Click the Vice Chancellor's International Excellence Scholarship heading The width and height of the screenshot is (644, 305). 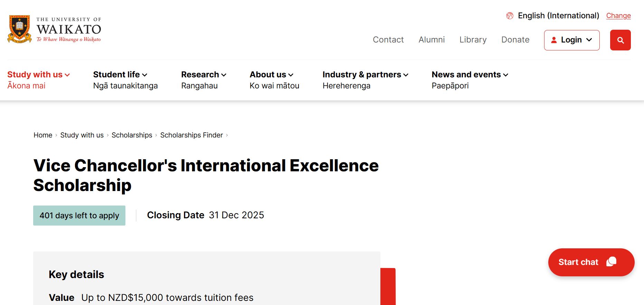(206, 175)
